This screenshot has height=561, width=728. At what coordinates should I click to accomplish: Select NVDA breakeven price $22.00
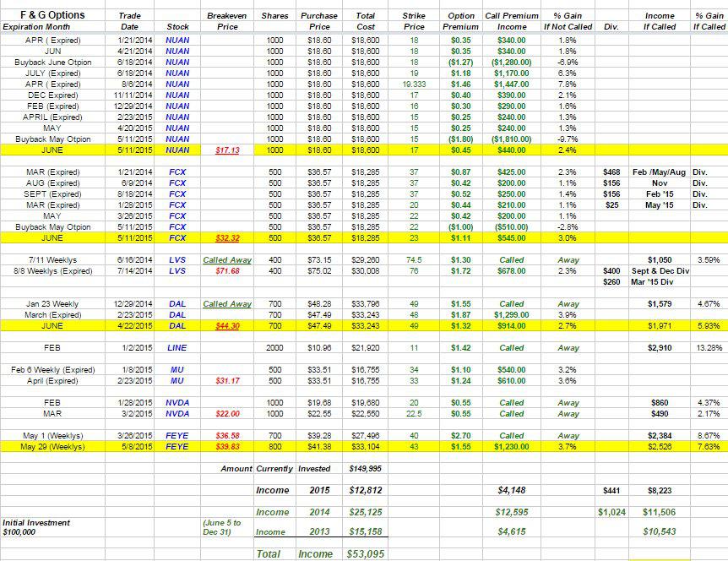(x=227, y=413)
